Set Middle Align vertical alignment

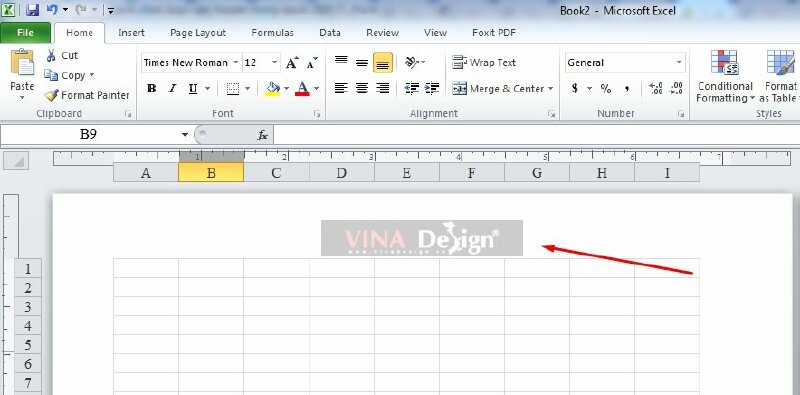coord(362,62)
